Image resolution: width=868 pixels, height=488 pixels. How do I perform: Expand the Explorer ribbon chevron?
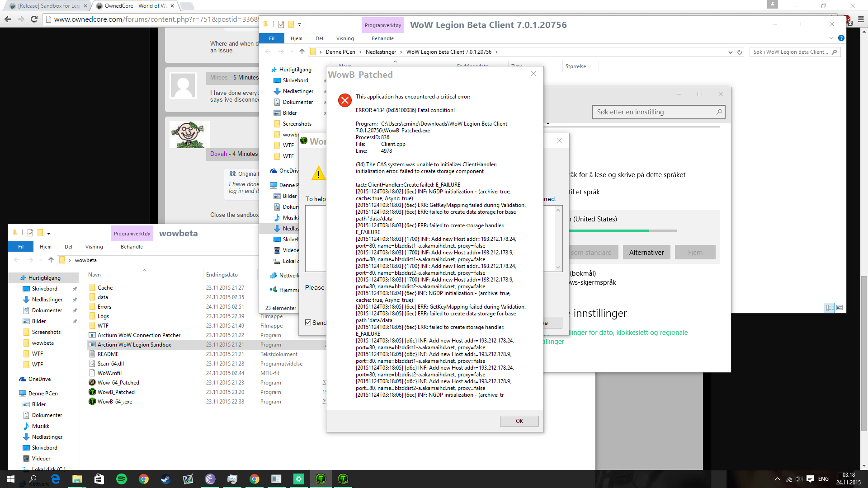click(831, 38)
